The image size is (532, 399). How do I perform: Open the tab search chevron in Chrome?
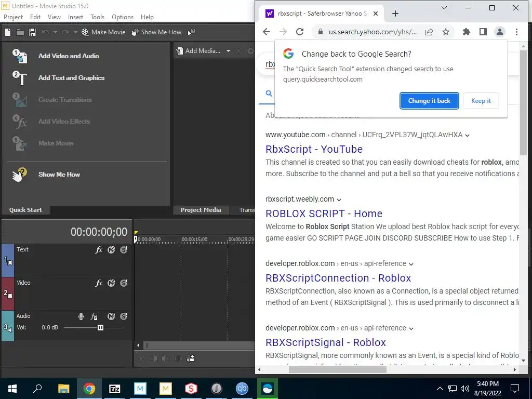444,8
